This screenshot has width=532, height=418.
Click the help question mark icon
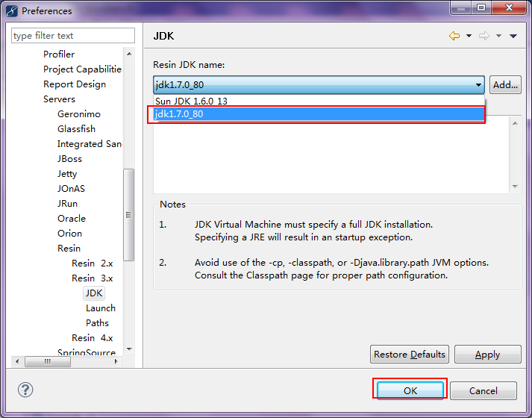tap(25, 390)
